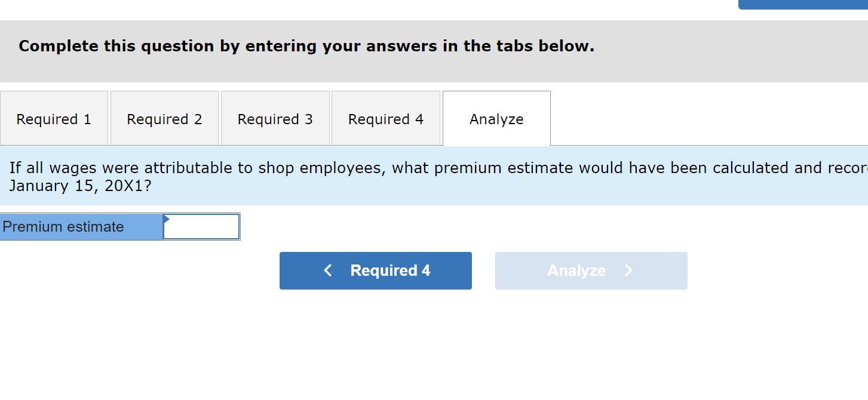
Task: Reopen the active Analyze tab
Action: pyautogui.click(x=496, y=119)
